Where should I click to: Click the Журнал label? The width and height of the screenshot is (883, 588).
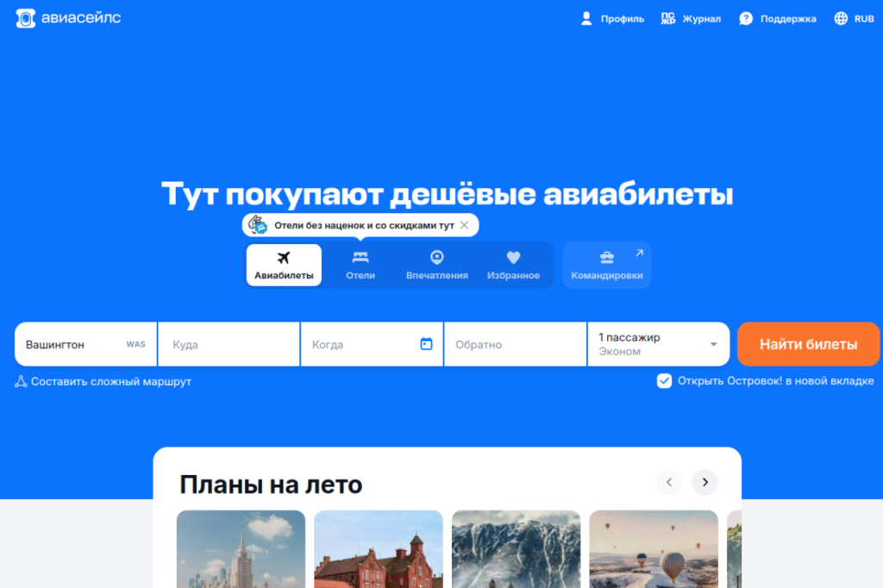click(702, 19)
